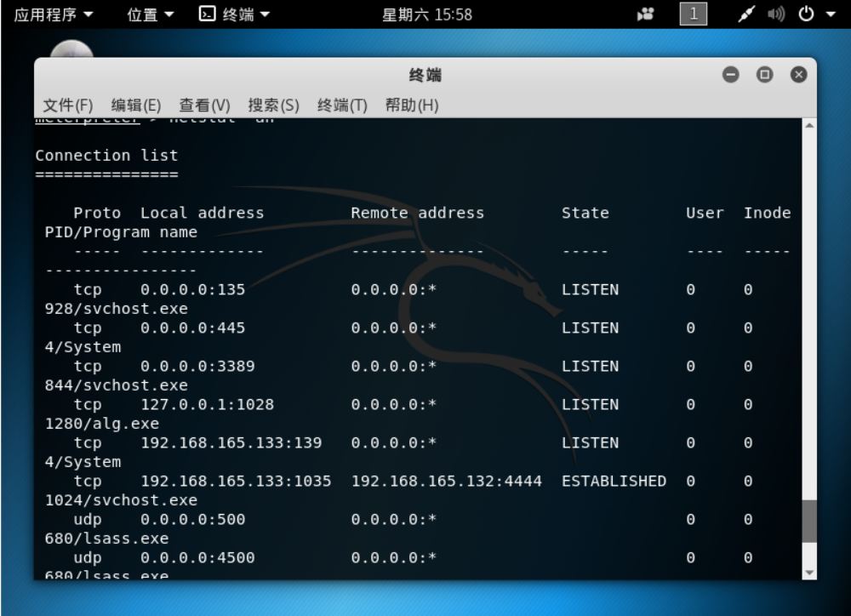851x616 pixels.
Task: Click the terminal window title 终端
Action: [x=425, y=75]
